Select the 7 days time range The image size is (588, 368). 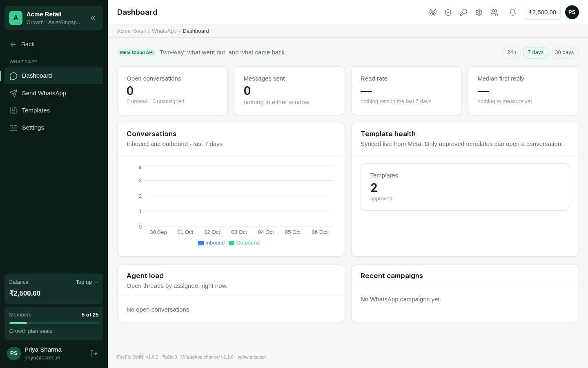click(x=535, y=52)
